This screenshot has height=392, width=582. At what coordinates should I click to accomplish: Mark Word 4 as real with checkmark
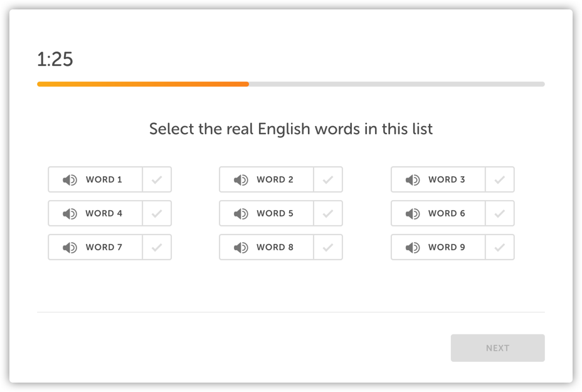click(x=157, y=214)
